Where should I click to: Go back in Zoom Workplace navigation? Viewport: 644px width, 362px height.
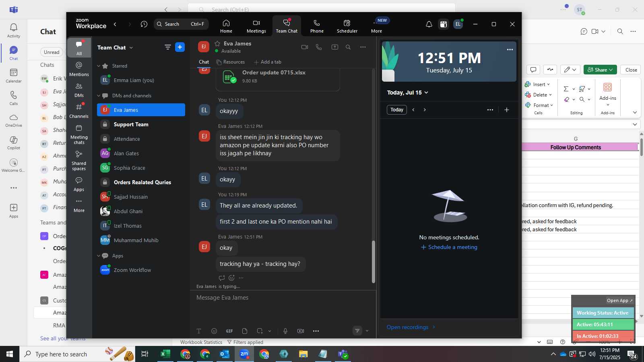(115, 24)
